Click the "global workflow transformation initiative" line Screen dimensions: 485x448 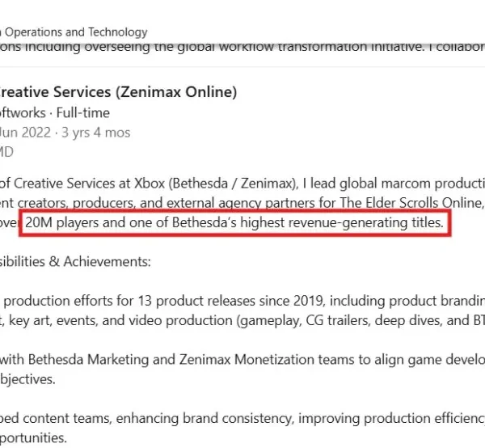242,47
